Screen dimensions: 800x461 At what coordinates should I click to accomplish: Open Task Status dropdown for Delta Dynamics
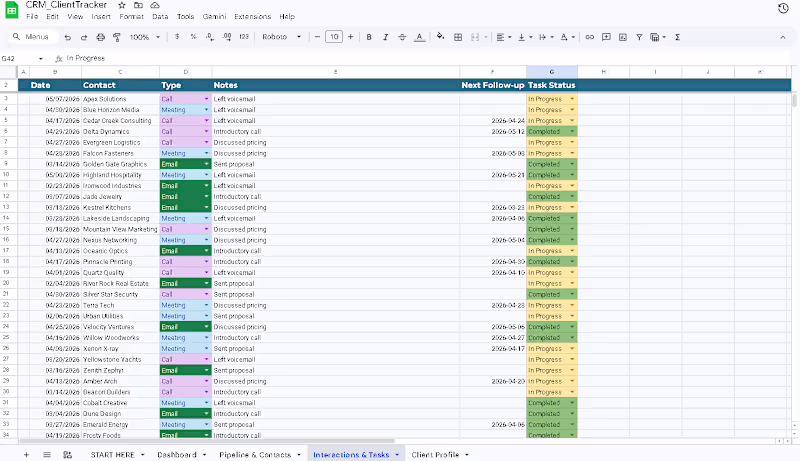[x=572, y=132]
